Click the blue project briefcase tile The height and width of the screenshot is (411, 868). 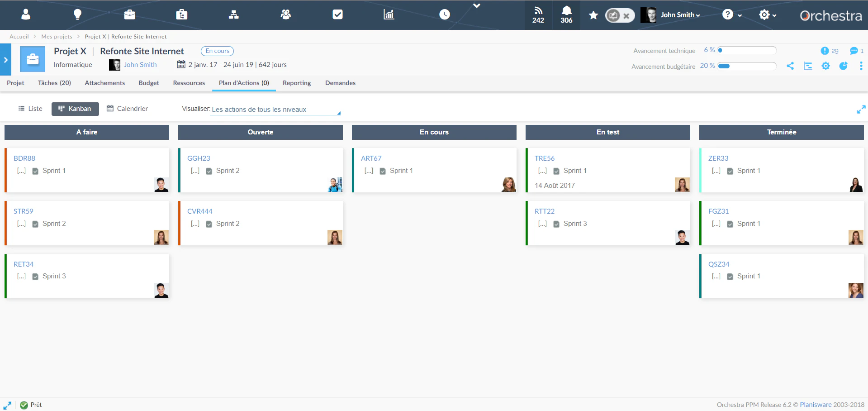point(33,59)
